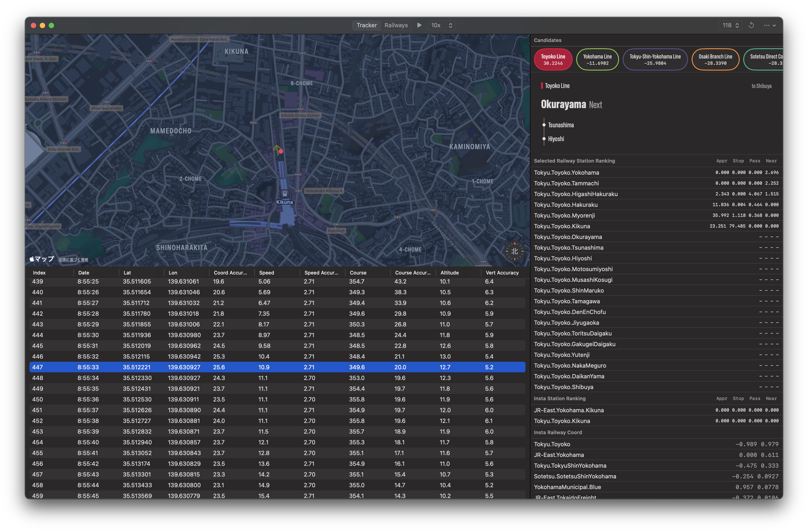Image resolution: width=808 pixels, height=532 pixels.
Task: Click Kikuna Chiku Center label on map
Action: 300,115
